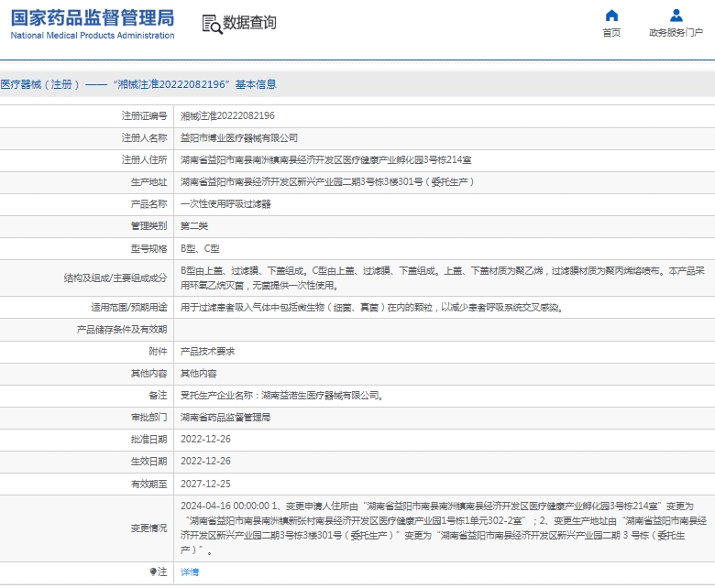Click the 数据查询 heading text
Screen dimensions: 715x588
(249, 22)
